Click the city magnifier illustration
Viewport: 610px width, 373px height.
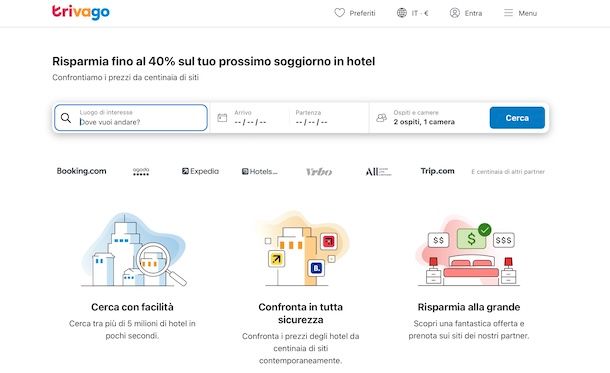[133, 250]
